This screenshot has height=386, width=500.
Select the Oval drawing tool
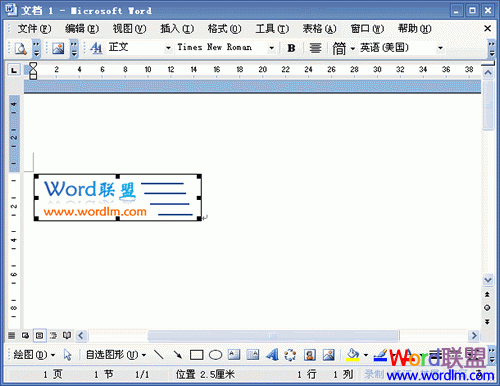pos(215,355)
